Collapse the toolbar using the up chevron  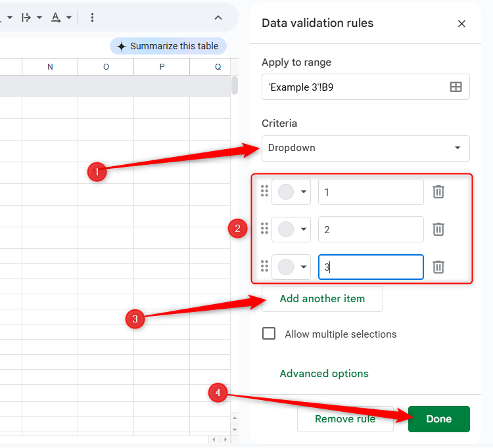point(218,17)
